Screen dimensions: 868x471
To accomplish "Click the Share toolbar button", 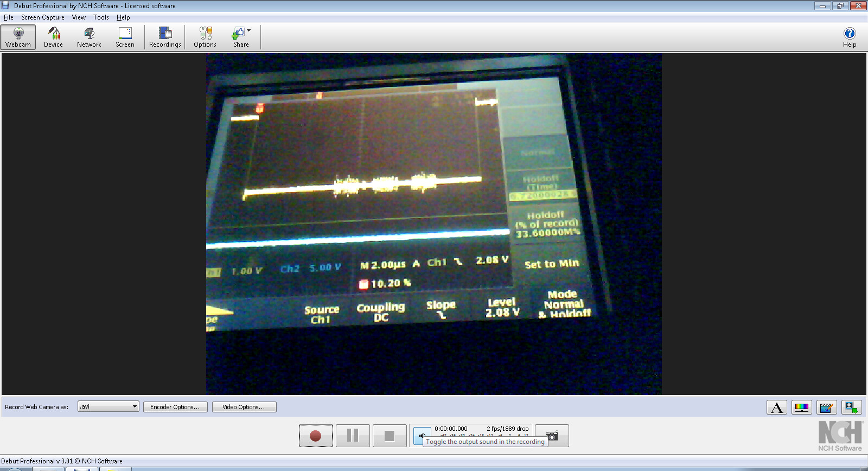I will [x=240, y=37].
